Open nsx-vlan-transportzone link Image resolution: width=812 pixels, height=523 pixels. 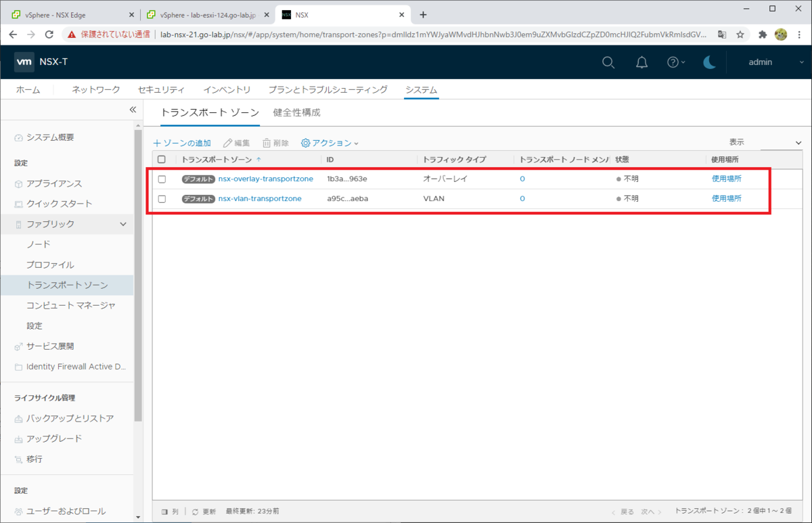click(260, 198)
